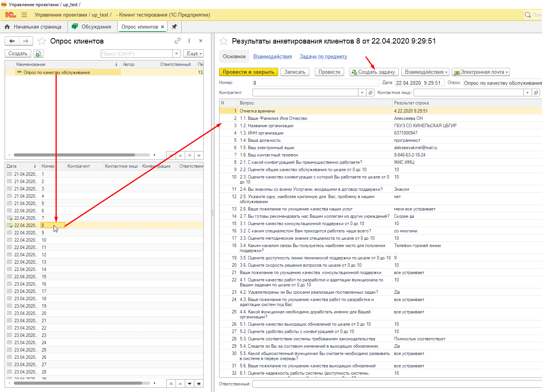Open the Контрагент field dropdown arrow
542x392 pixels.
[x=362, y=93]
